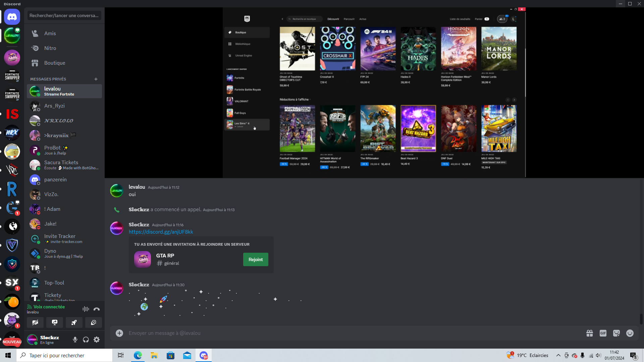Open the discord.gg/anjUF8kk invite link
Image resolution: width=644 pixels, height=362 pixels.
(161, 232)
